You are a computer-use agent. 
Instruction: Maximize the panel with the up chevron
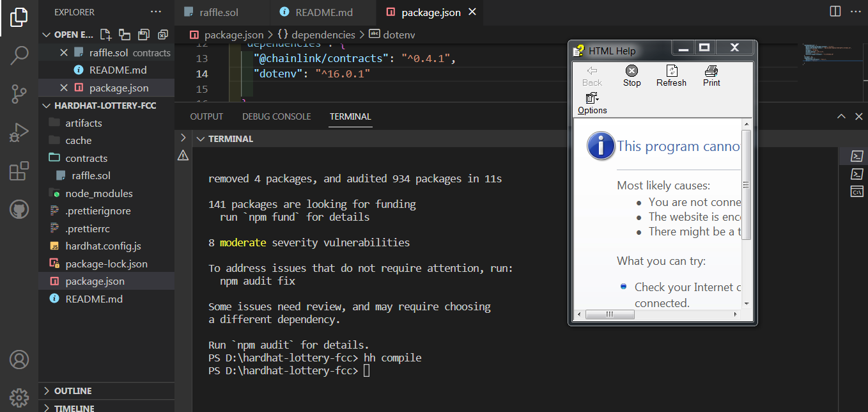point(842,116)
